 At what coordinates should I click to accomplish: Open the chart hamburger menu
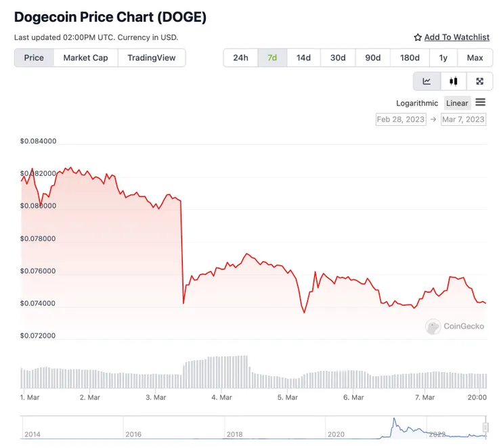pos(480,102)
